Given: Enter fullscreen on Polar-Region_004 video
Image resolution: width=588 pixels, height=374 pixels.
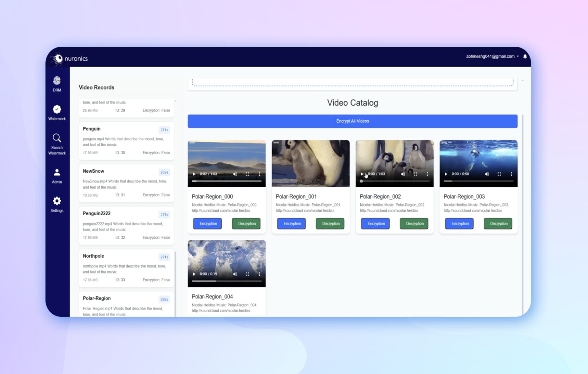Looking at the screenshot, I should 248,274.
